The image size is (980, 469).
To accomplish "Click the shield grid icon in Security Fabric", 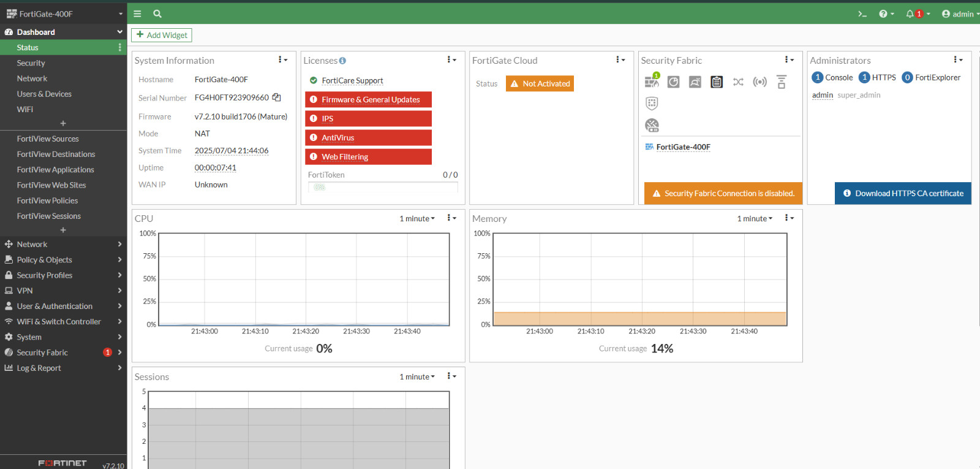I will coord(652,103).
